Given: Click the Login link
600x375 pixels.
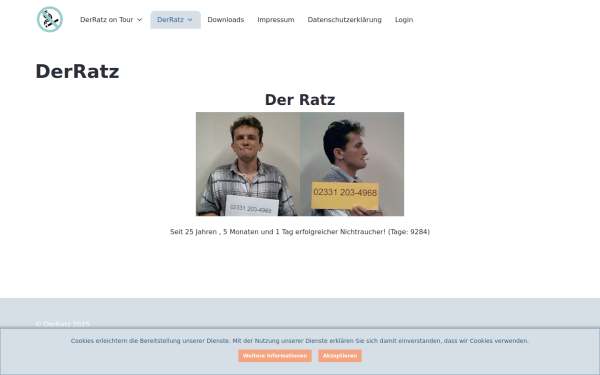Looking at the screenshot, I should coord(404,20).
